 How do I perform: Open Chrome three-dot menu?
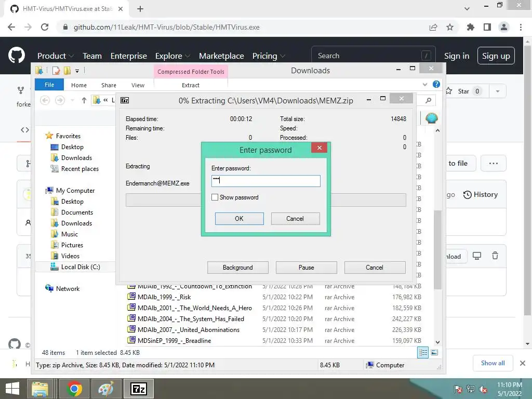pos(521,27)
